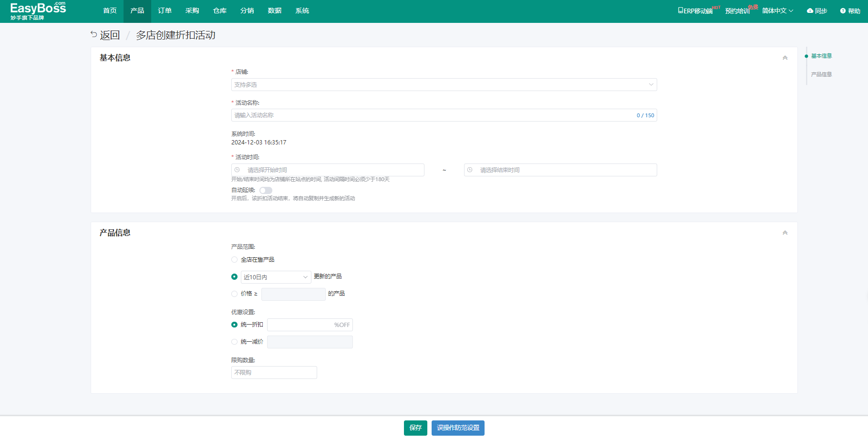Screen dimensions: 868x439
Task: Click the 请选择结束时间 field
Action: click(560, 170)
